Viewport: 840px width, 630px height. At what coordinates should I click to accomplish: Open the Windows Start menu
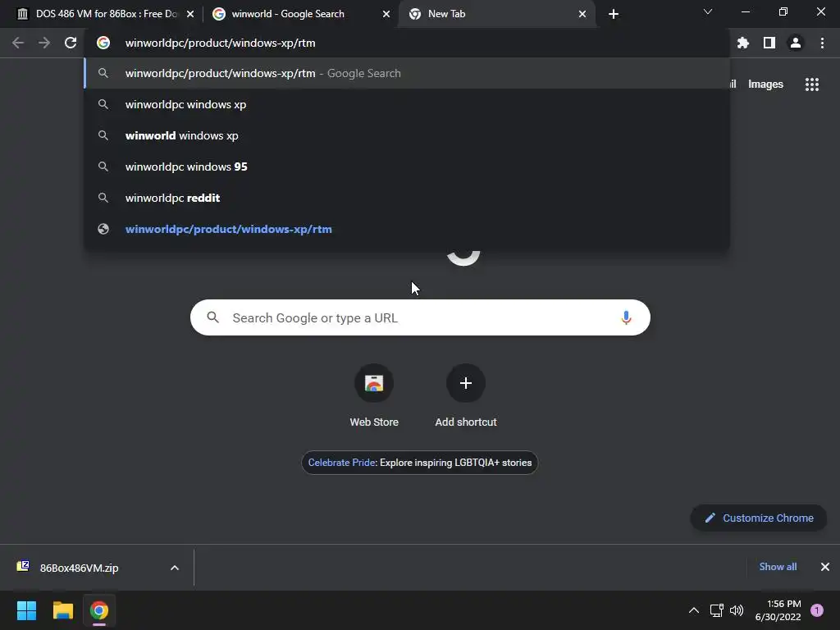click(x=27, y=610)
